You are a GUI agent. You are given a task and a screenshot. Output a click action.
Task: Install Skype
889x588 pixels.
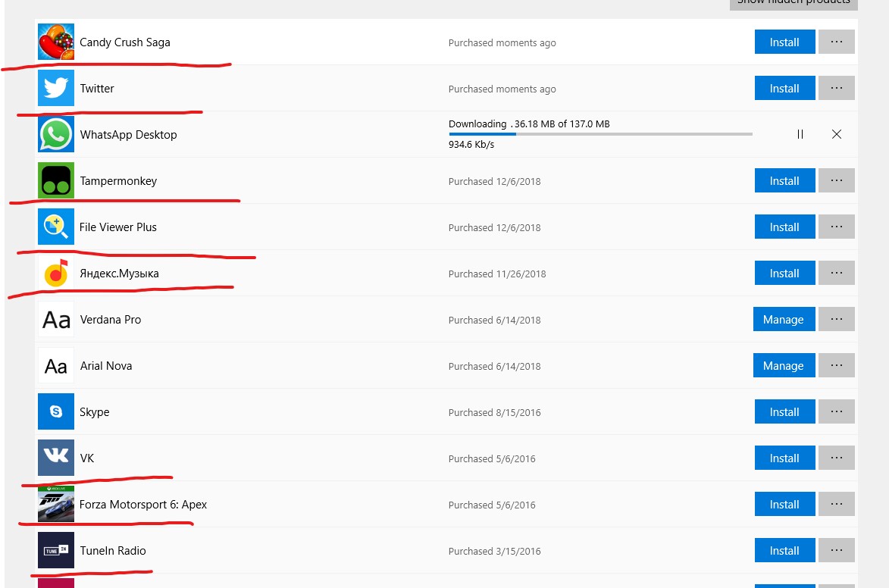coord(784,411)
